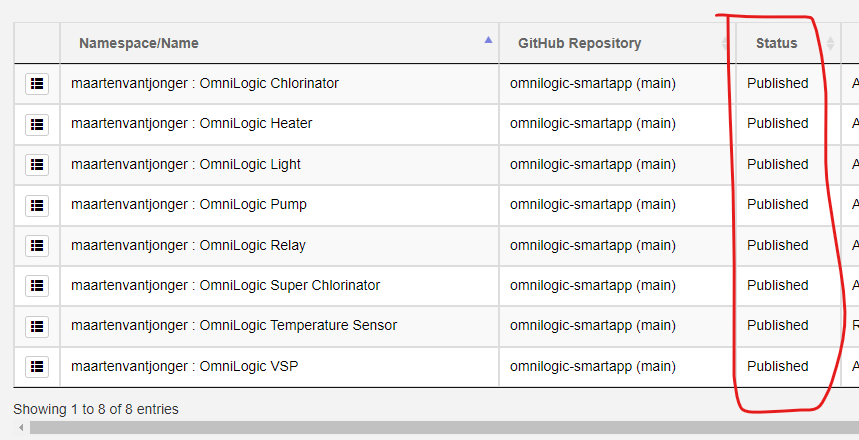Click list icon next to OmniLogic Pump
Screen dimensions: 859x440
pyautogui.click(x=37, y=205)
